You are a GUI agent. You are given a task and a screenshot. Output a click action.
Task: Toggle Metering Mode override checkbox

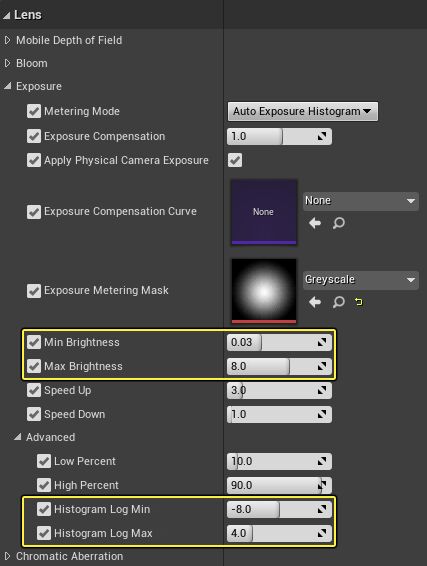(x=34, y=111)
